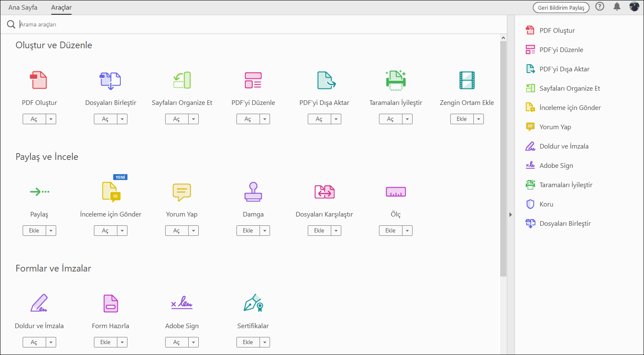
Task: Expand dropdown arrow under Dosyaları Birleştir
Action: (122, 119)
